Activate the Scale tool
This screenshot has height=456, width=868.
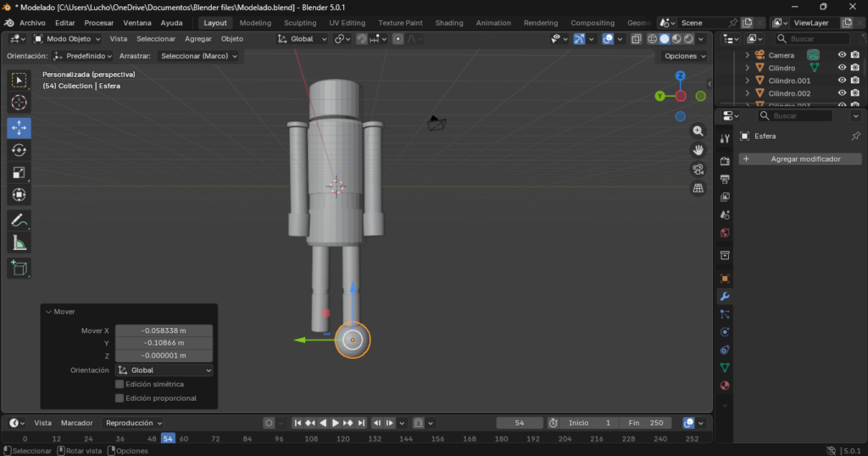pyautogui.click(x=19, y=173)
